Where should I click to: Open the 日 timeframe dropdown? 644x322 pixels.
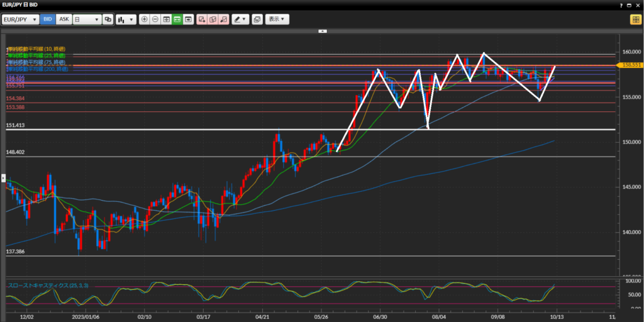click(x=87, y=19)
